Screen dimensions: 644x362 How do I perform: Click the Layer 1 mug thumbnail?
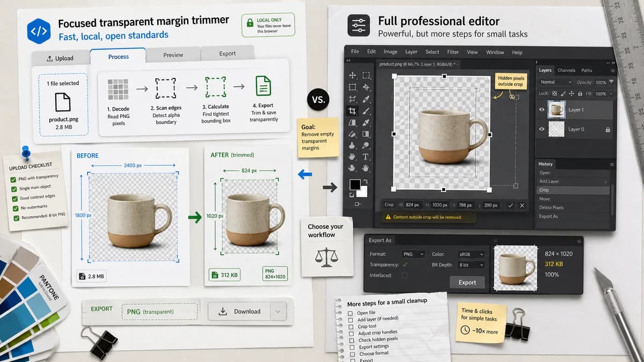coord(557,109)
